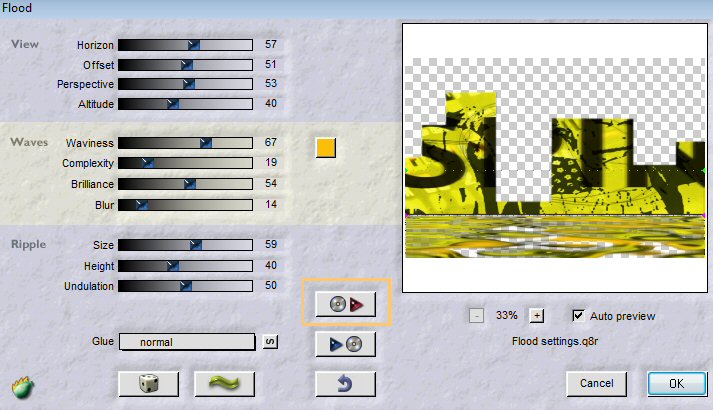Click the Perspective value 53
This screenshot has width=713, height=410.
click(271, 83)
